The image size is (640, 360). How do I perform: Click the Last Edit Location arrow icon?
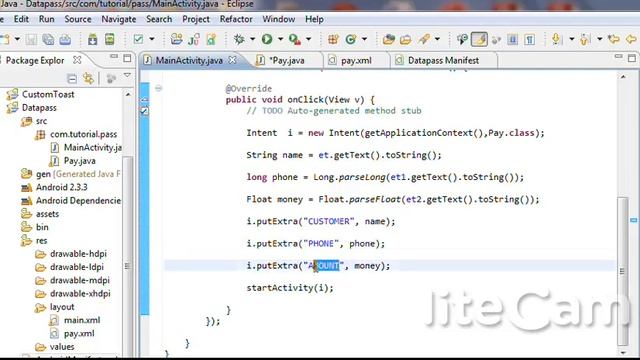tap(614, 40)
